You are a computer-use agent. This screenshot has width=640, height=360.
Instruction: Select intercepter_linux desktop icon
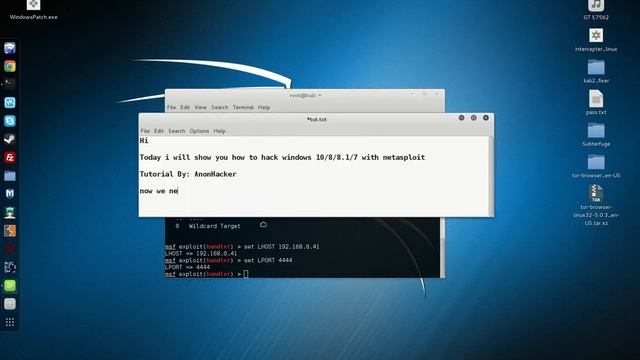click(x=596, y=40)
